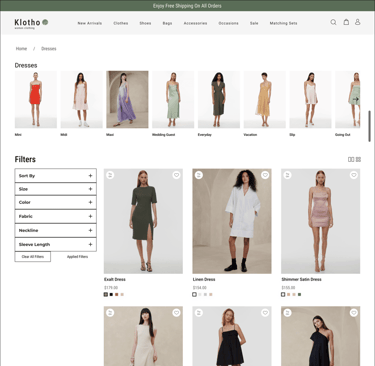Open the Clothes menu
This screenshot has width=375, height=366.
click(x=121, y=23)
